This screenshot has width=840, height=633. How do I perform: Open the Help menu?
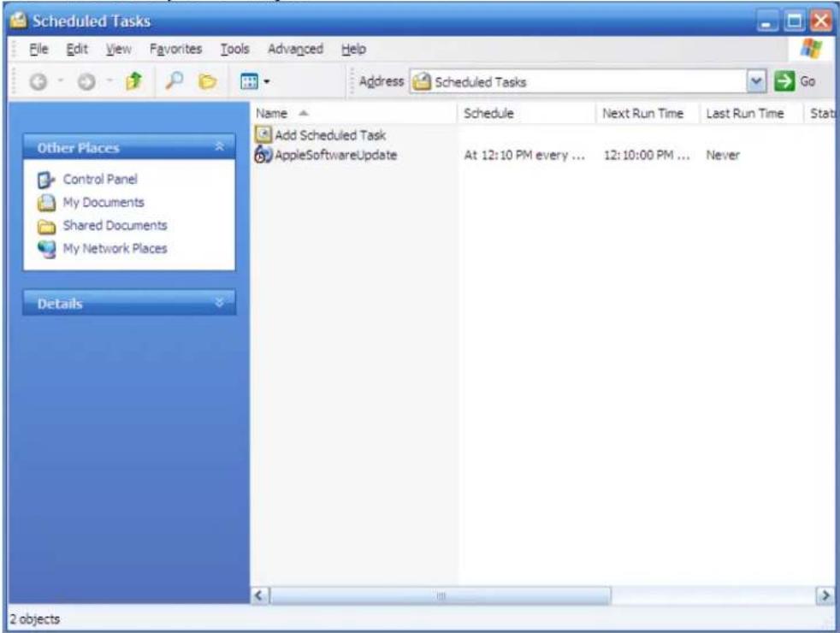coord(353,50)
